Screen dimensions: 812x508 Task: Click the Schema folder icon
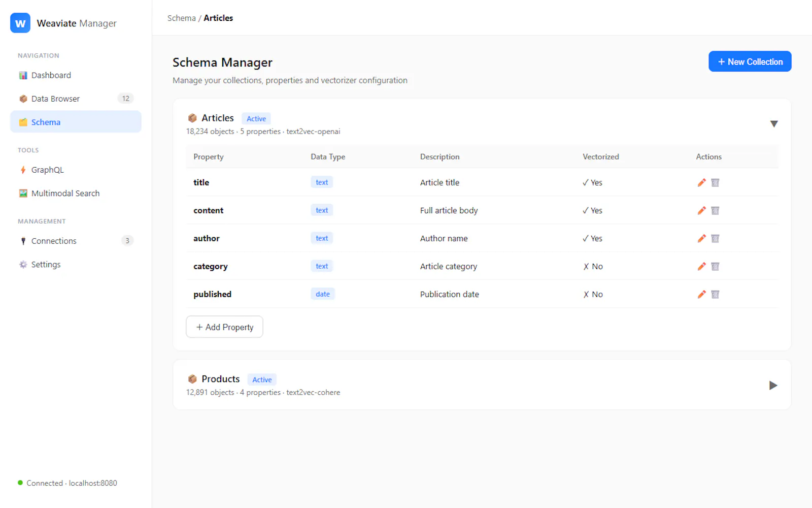pyautogui.click(x=23, y=122)
